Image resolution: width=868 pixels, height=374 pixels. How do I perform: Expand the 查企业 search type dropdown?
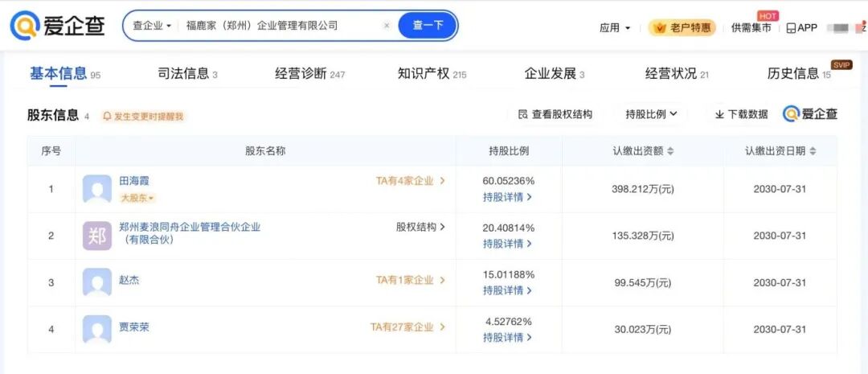point(151,26)
